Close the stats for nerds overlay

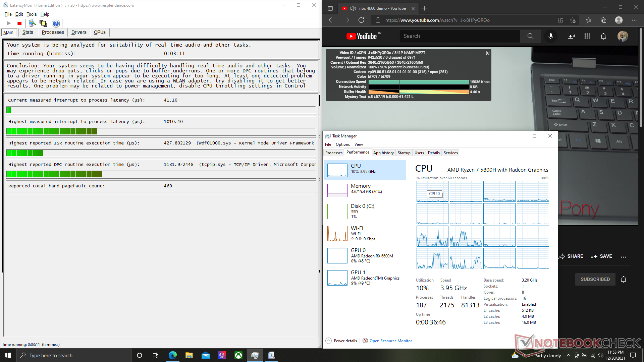[487, 53]
